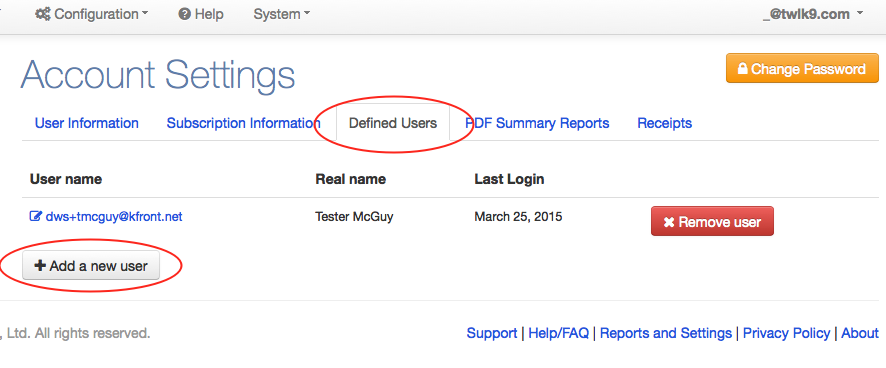Click the Real name column header
This screenshot has width=886, height=368.
(350, 179)
